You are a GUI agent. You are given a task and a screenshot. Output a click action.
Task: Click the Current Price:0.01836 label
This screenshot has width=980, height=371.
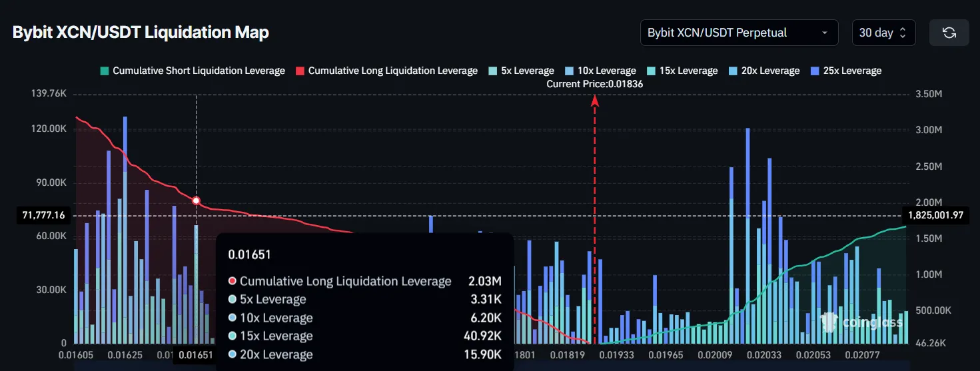pyautogui.click(x=594, y=84)
